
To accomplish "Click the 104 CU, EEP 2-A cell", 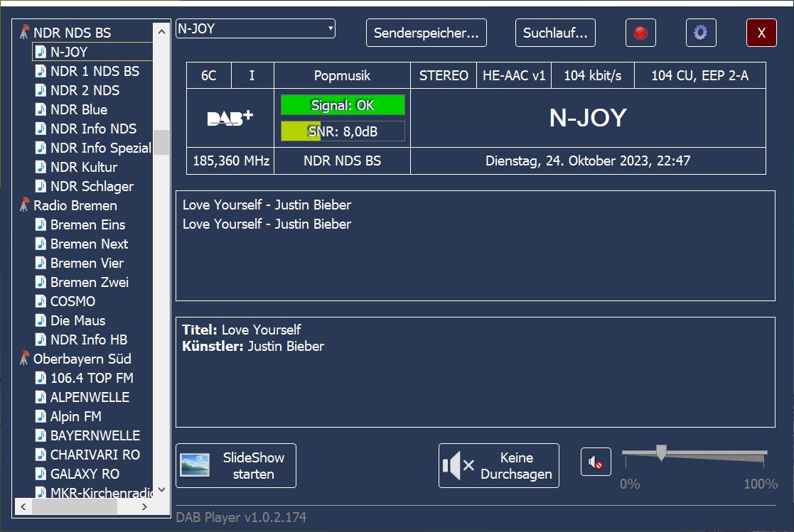I will [699, 76].
